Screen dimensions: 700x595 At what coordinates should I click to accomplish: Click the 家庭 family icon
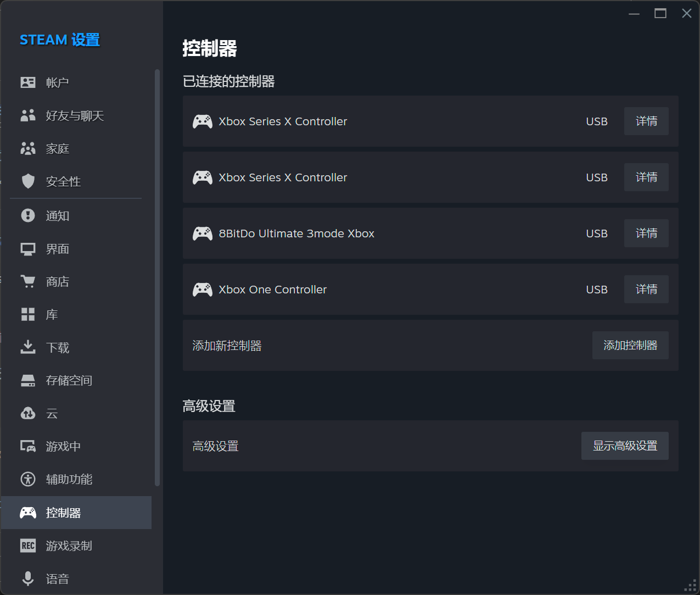(28, 148)
